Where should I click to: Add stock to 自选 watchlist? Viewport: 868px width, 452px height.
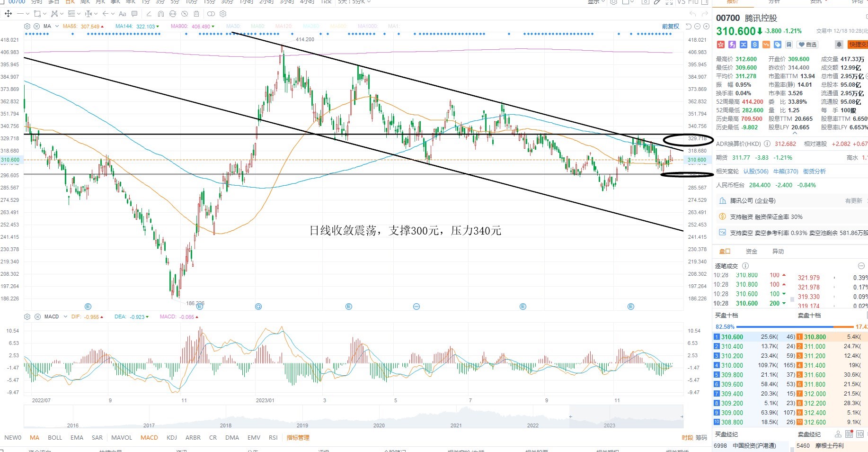[x=808, y=45]
